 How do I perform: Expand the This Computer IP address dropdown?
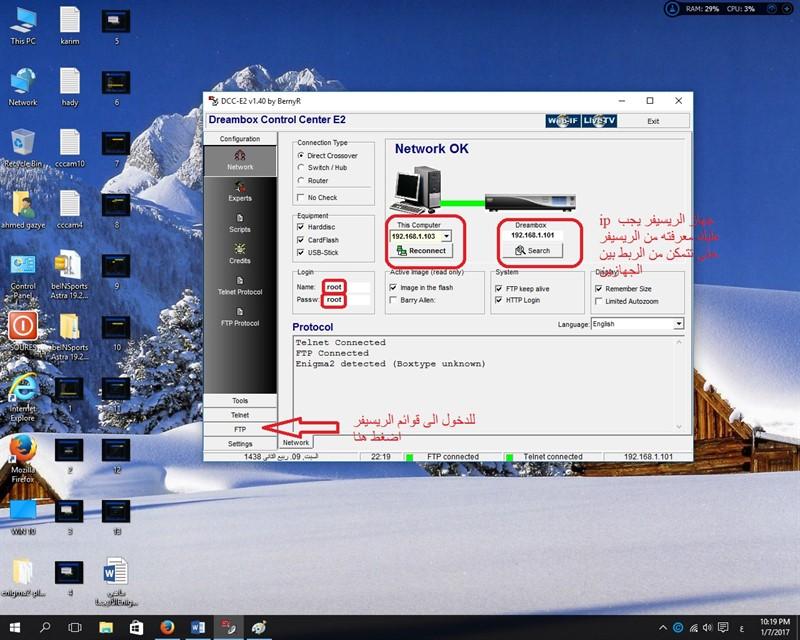[x=446, y=236]
